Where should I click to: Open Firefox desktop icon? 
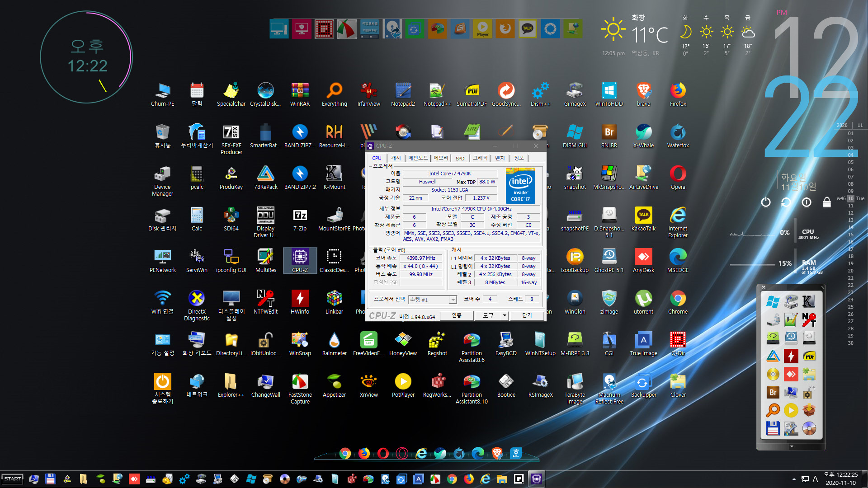[678, 94]
